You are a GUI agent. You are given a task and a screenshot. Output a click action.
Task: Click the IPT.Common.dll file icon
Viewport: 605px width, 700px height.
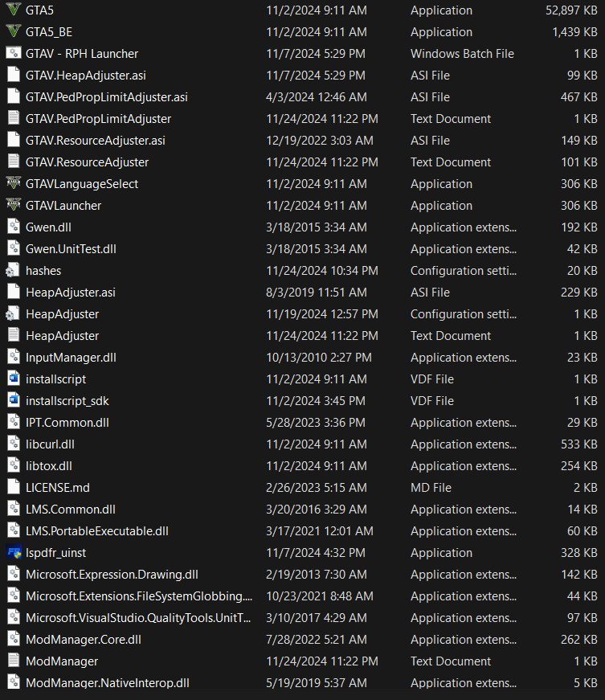point(14,422)
